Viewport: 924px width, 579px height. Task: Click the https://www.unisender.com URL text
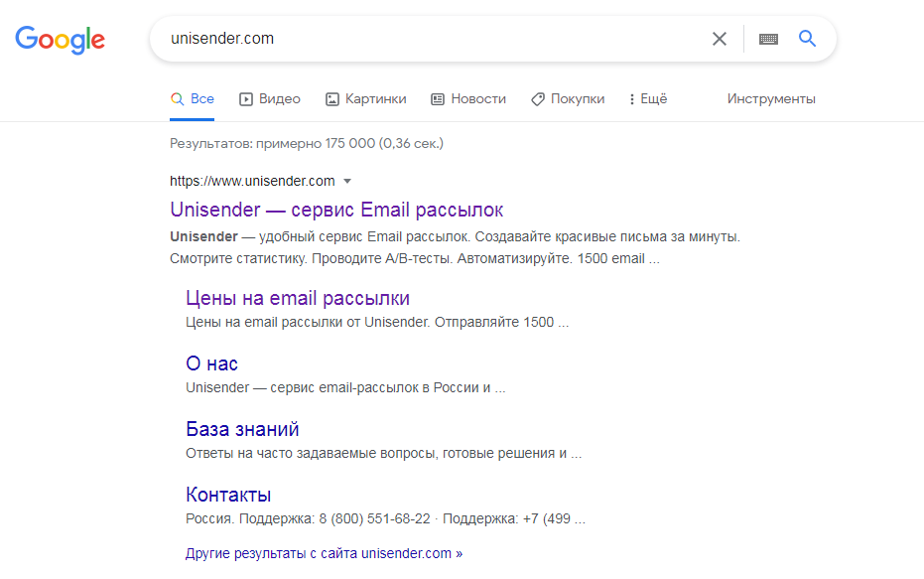point(252,181)
